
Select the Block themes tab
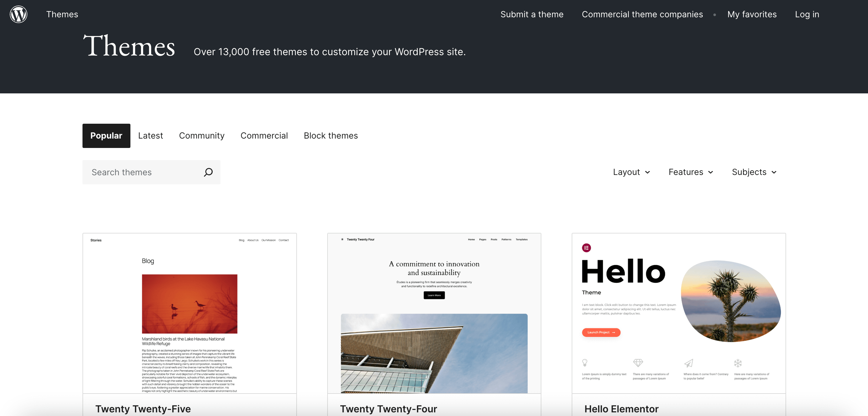(331, 136)
